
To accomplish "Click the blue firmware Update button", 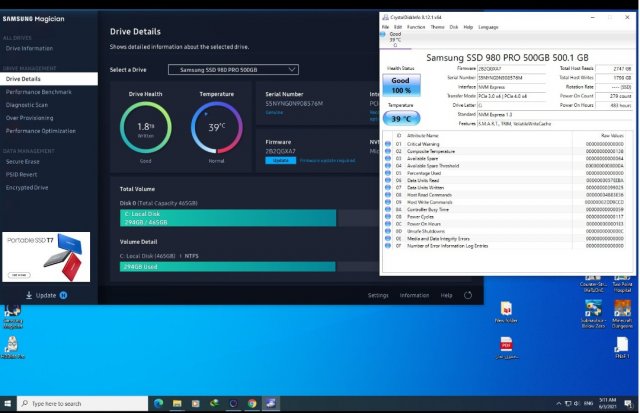I will pos(280,160).
